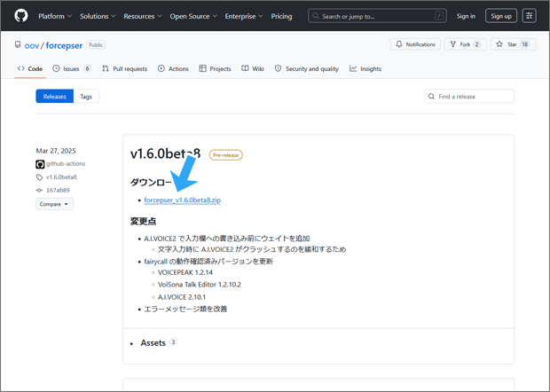Click the GitHub logo icon
Image resolution: width=550 pixels, height=392 pixels.
21,16
